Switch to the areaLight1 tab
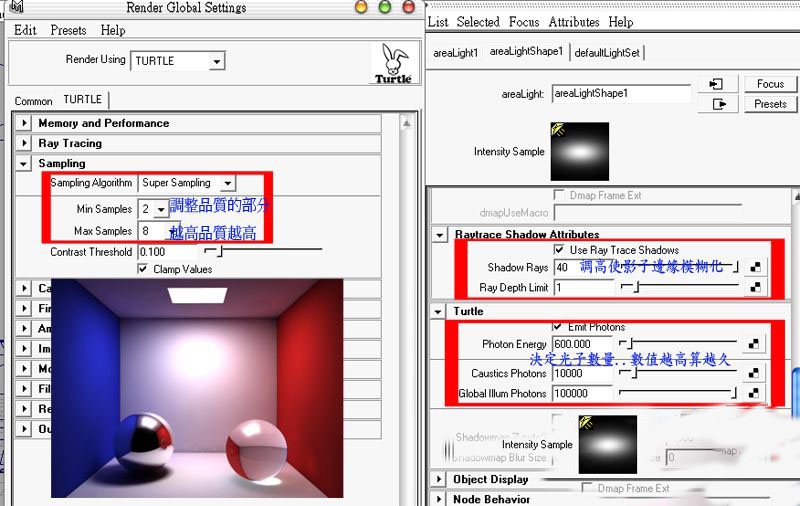 pos(456,53)
